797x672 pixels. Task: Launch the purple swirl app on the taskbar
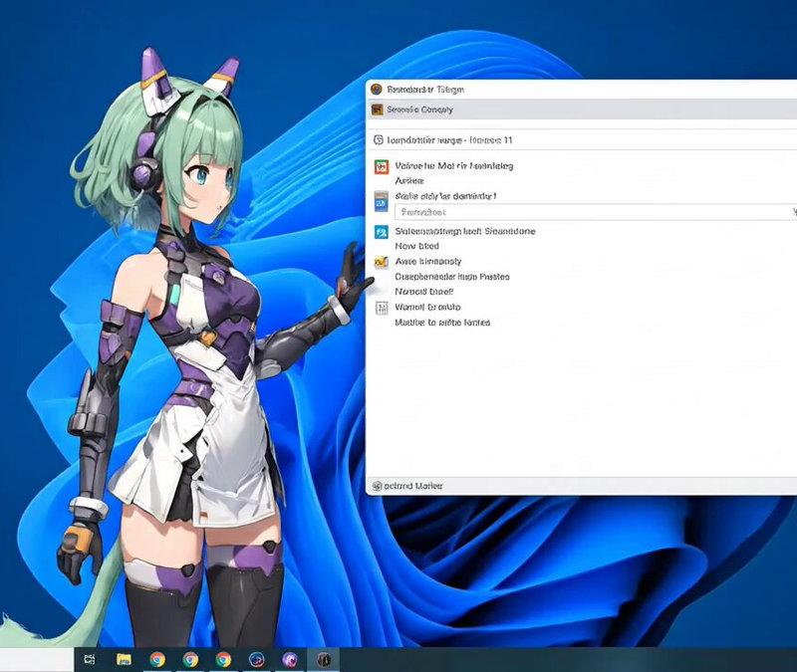[290, 659]
